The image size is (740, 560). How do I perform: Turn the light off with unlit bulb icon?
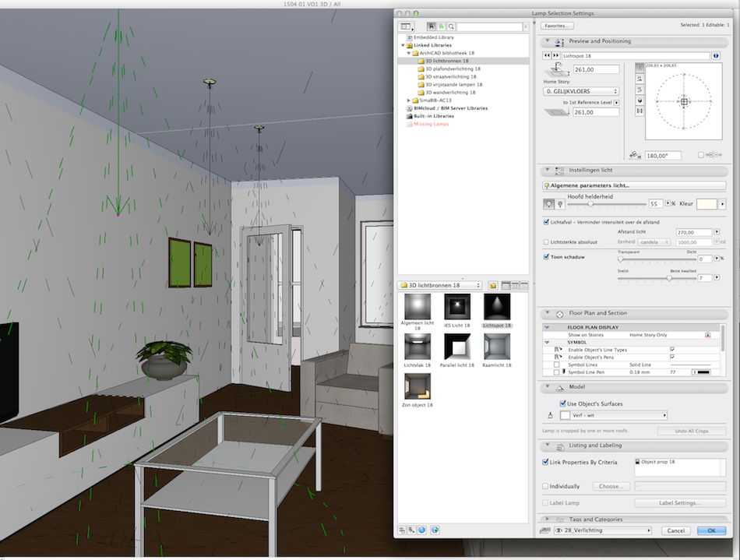click(560, 204)
